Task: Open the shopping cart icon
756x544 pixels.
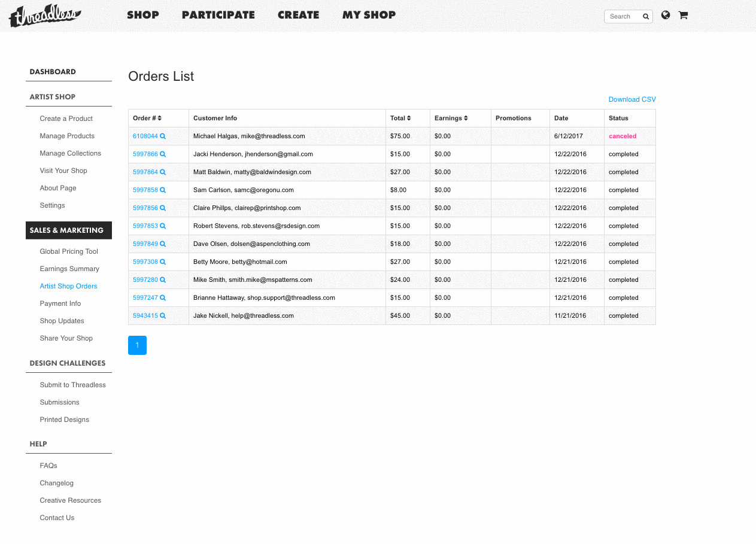Action: coord(683,15)
